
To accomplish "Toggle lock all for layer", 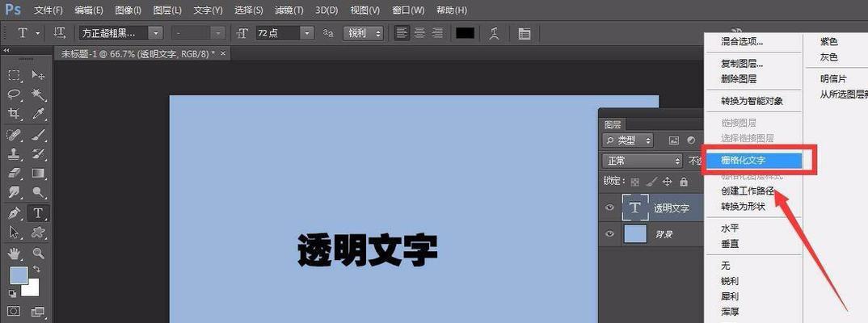I will point(684,182).
